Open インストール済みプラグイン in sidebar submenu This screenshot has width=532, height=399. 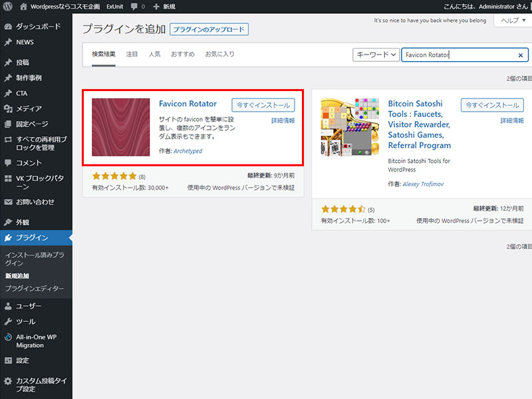[x=35, y=259]
